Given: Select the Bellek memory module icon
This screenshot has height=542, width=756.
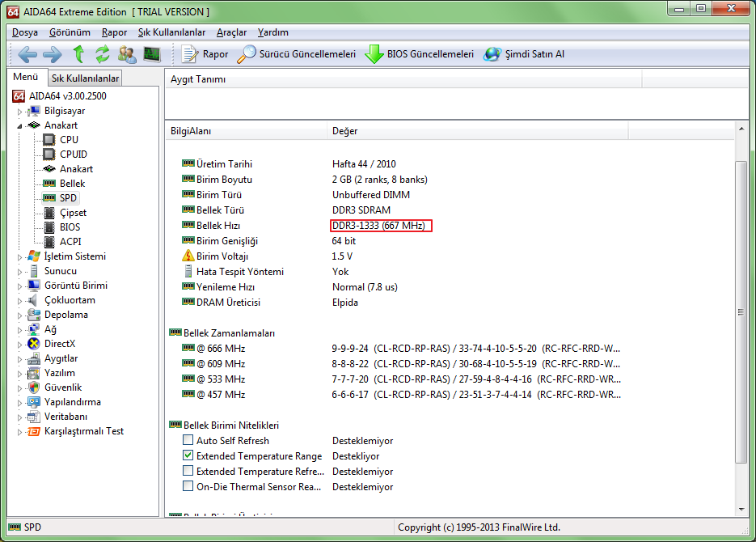Looking at the screenshot, I should 49,184.
